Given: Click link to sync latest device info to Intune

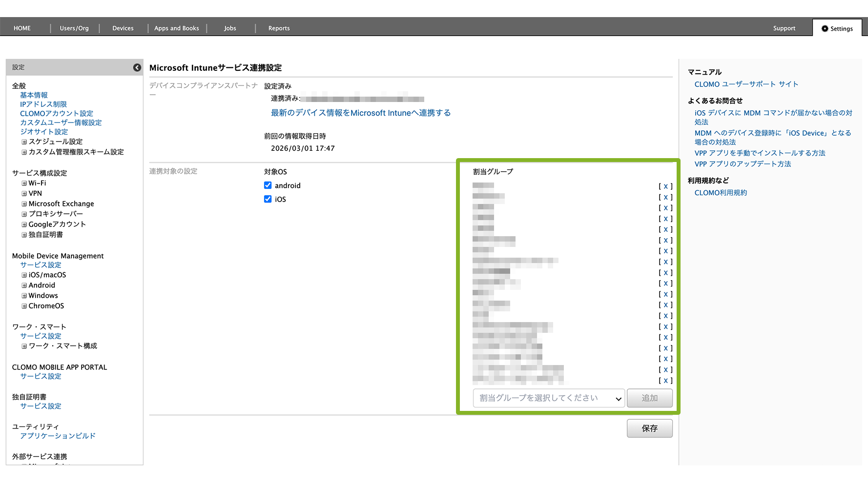Looking at the screenshot, I should (360, 113).
